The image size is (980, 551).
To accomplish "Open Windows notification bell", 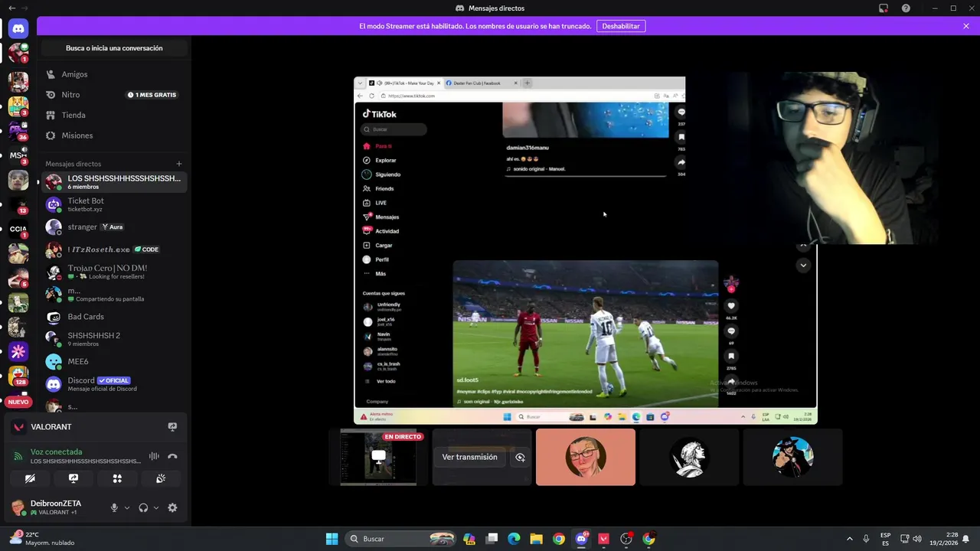I will click(x=966, y=539).
